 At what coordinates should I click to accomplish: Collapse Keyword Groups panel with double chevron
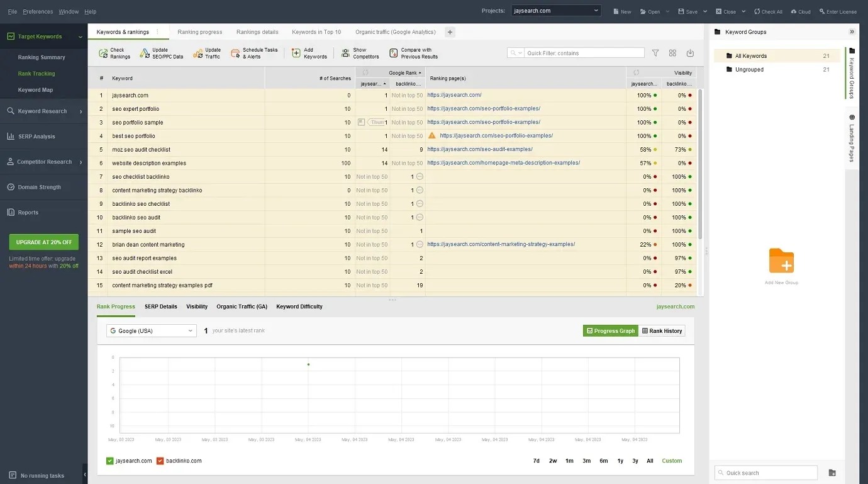click(852, 31)
